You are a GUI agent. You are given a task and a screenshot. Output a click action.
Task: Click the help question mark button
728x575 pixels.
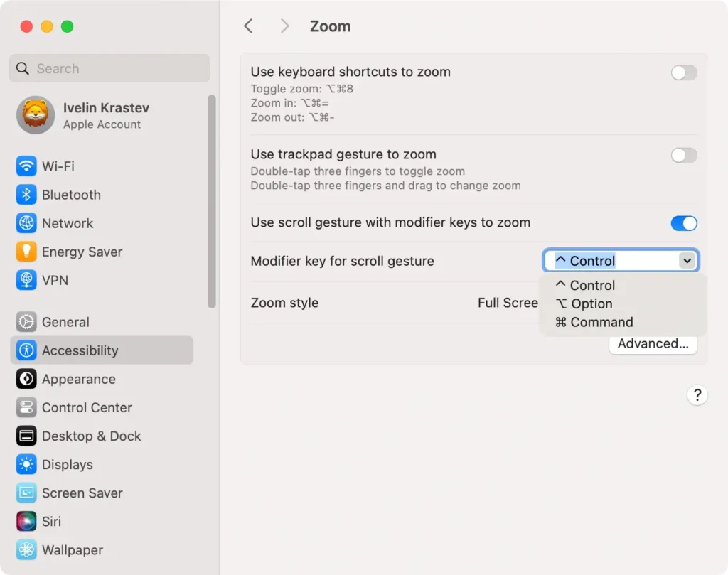(x=697, y=395)
